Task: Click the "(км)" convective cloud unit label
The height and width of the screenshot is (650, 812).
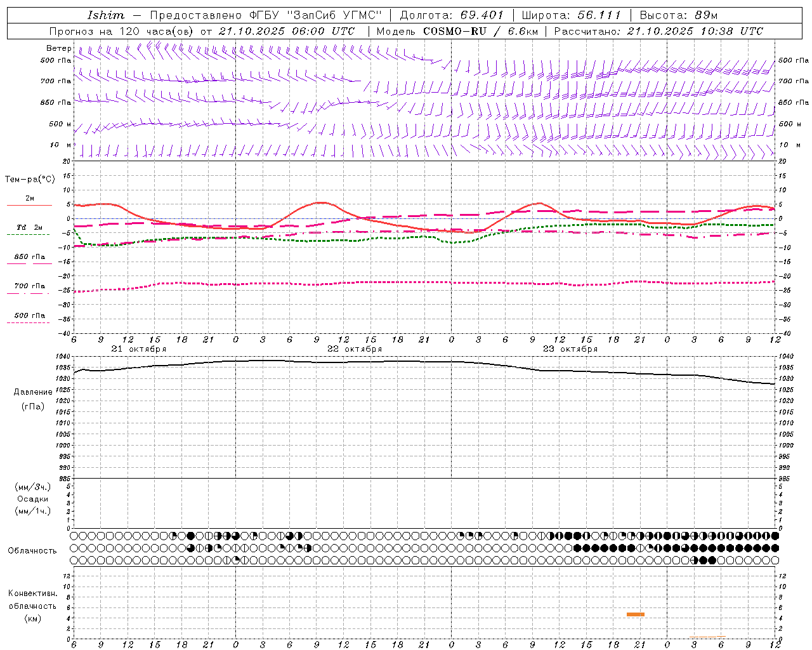Action: pos(33,618)
